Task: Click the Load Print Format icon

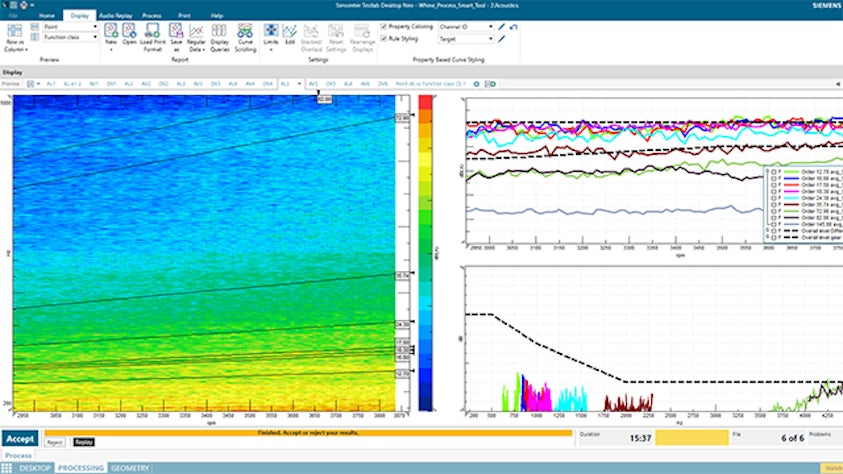Action: 153,31
